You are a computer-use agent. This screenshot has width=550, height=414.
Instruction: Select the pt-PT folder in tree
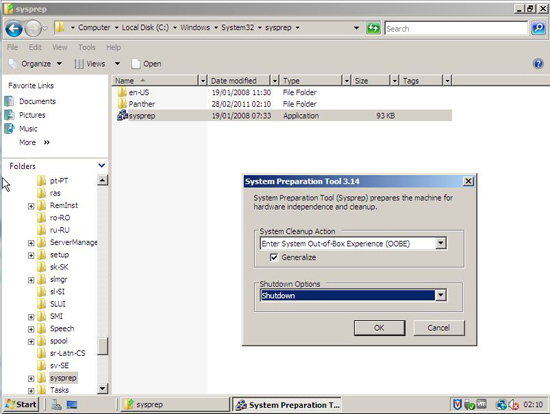point(59,181)
